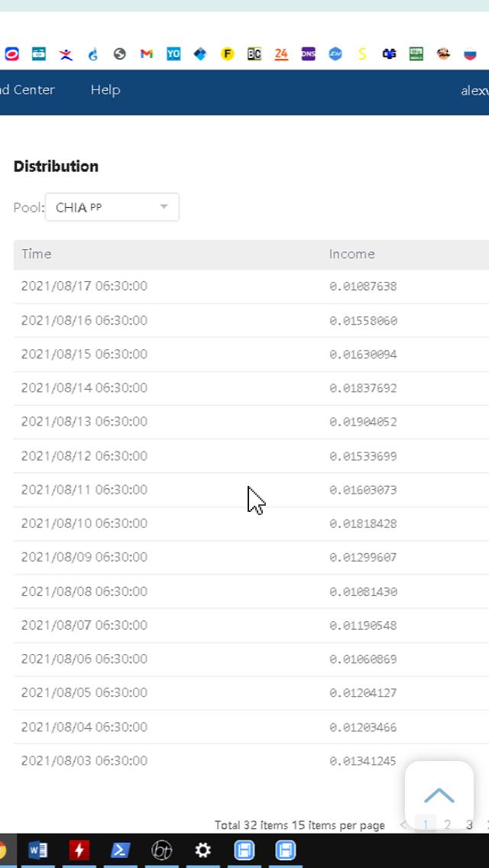Click the Russian flag bookmark icon
This screenshot has width=489, height=868.
coord(470,53)
